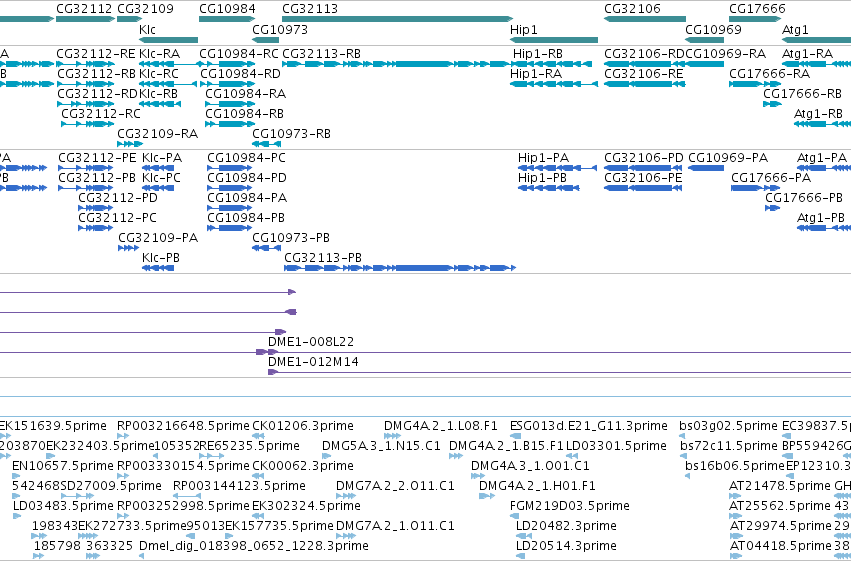851x561 pixels.
Task: Click the CG10984 gene label
Action: tap(227, 9)
